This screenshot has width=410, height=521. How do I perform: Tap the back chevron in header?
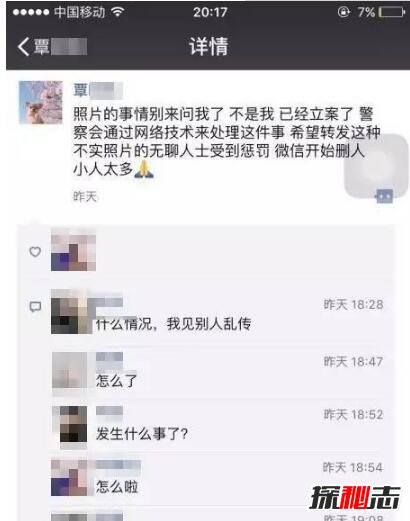(24, 46)
